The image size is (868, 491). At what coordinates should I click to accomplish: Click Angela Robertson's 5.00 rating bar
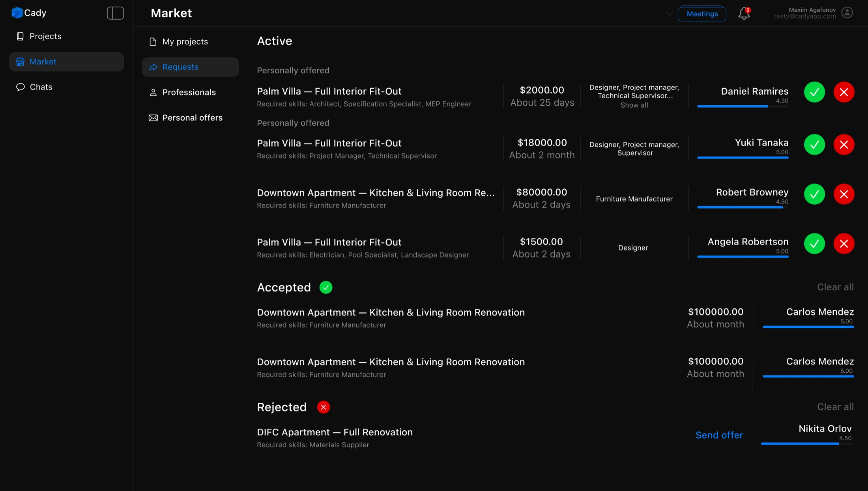point(743,256)
